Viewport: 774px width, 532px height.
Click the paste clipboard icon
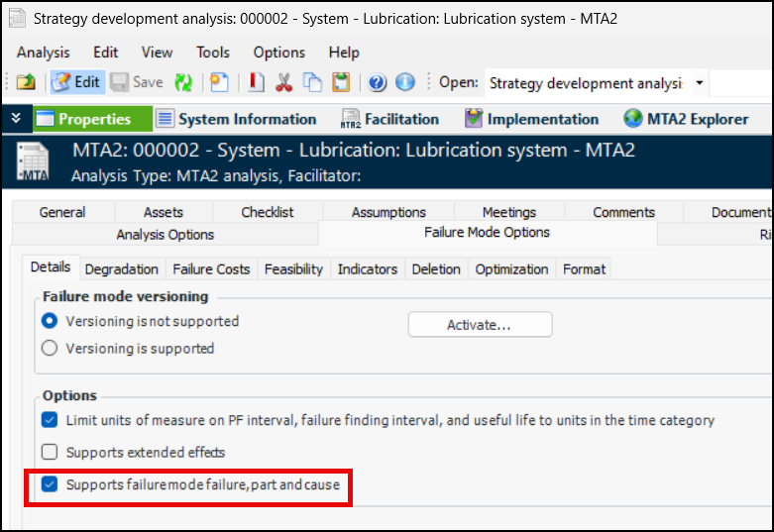(341, 83)
